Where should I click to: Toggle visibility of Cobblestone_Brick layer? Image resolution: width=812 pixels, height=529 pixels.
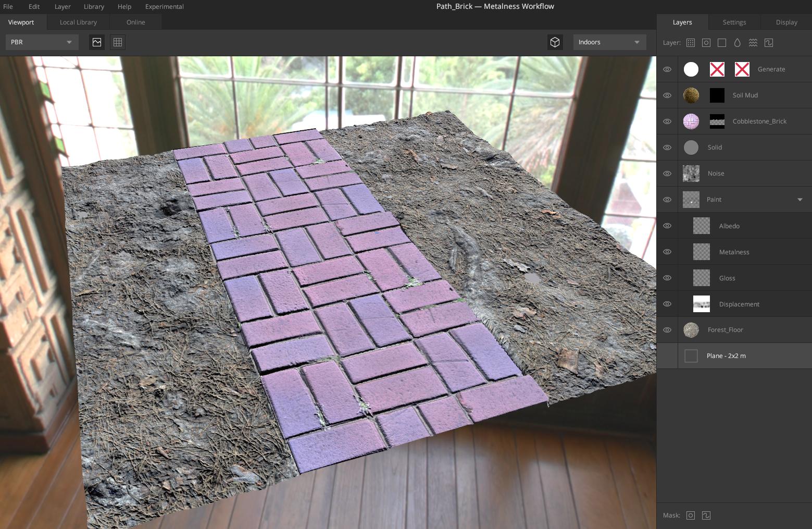click(x=667, y=121)
